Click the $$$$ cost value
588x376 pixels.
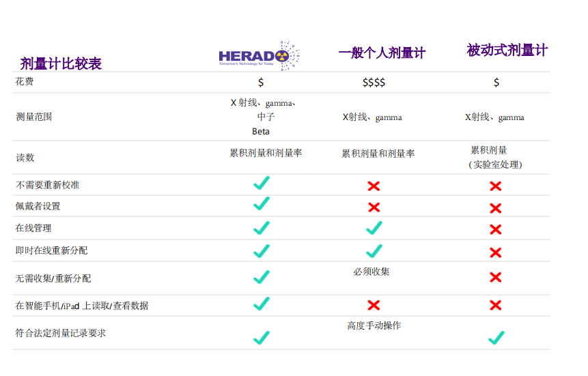(x=374, y=83)
